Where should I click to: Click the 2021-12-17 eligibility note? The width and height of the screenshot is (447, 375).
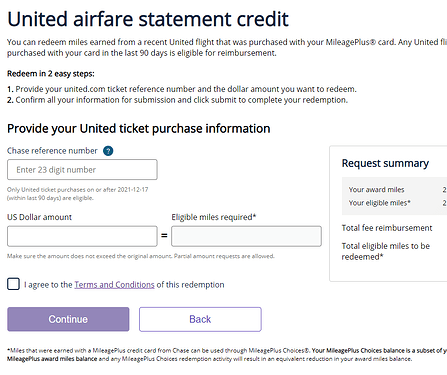[78, 194]
